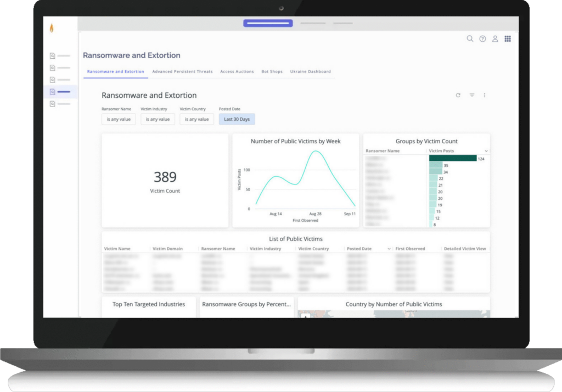Screen dimensions: 562x392
Task: Sort list by Posted Date column
Action: coord(359,249)
